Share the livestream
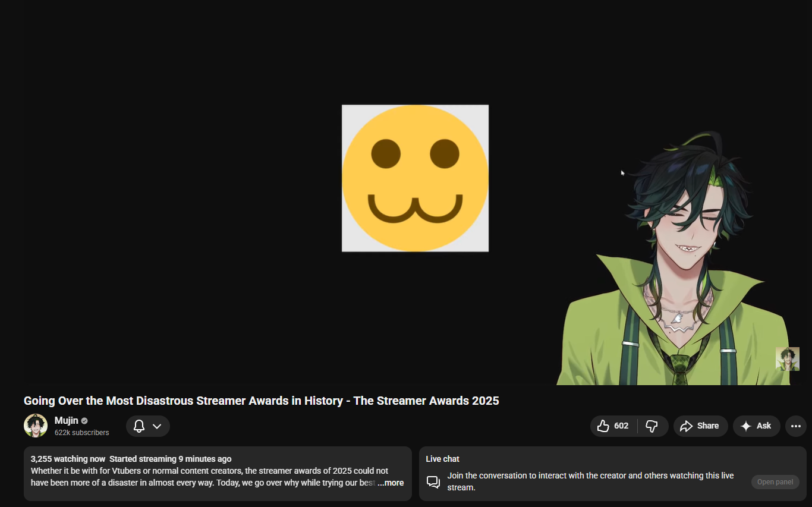Screen dimensions: 812x507 pyautogui.click(x=700, y=426)
